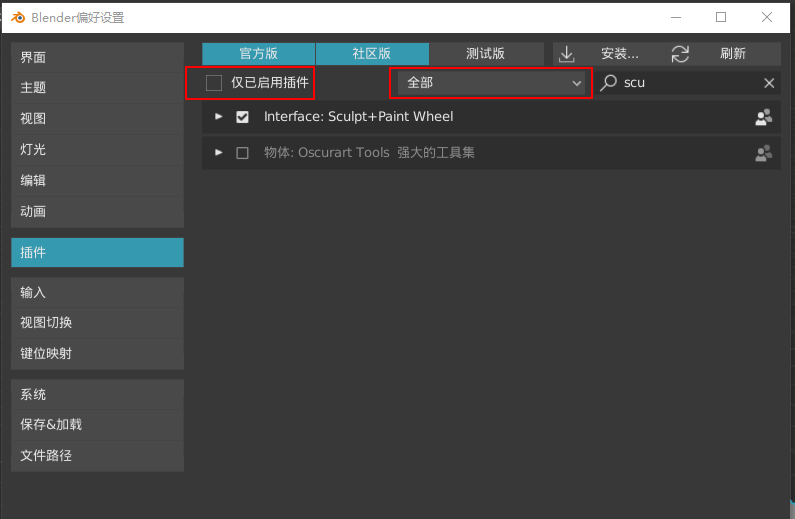Open the 系统 preferences section

[x=97, y=394]
